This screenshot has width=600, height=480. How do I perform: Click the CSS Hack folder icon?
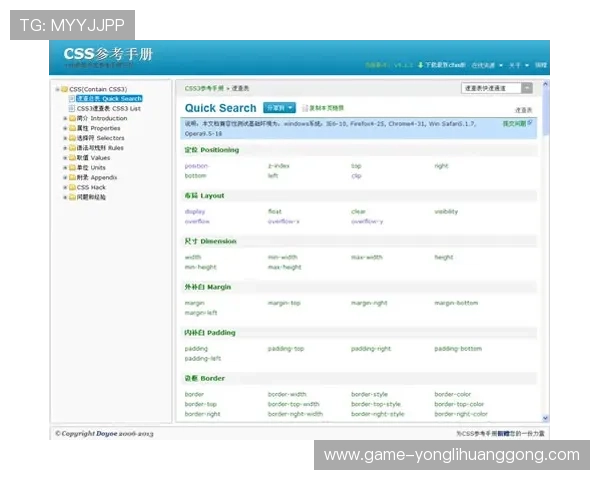72,187
